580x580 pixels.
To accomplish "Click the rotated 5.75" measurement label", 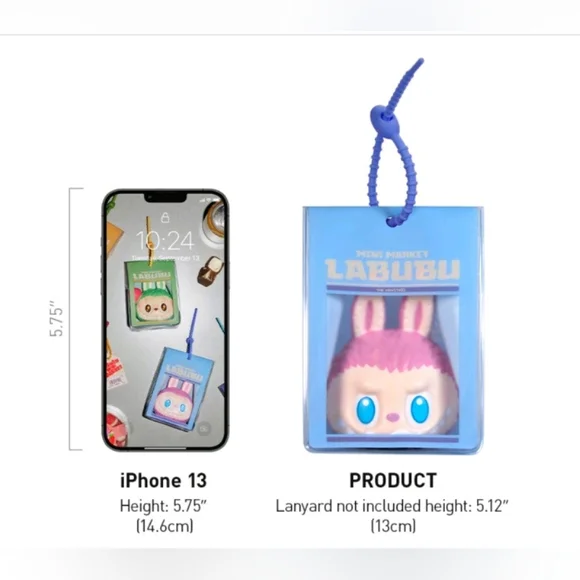I will pyautogui.click(x=56, y=319).
